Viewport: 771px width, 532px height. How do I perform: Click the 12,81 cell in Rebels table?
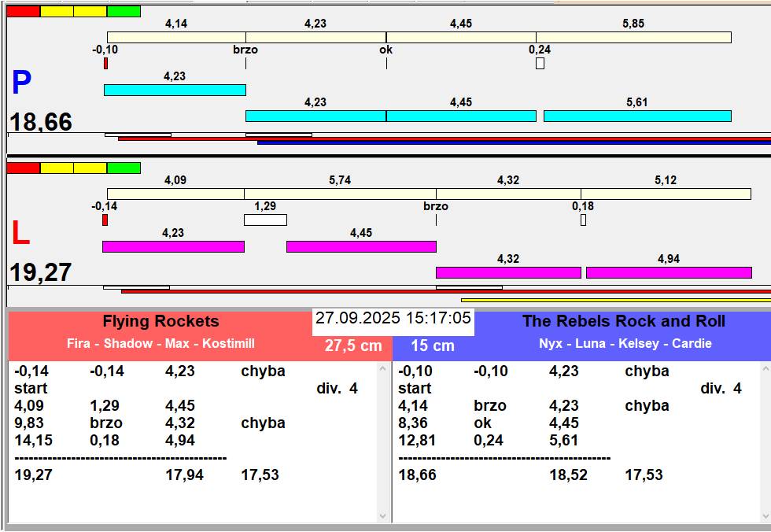tap(417, 440)
